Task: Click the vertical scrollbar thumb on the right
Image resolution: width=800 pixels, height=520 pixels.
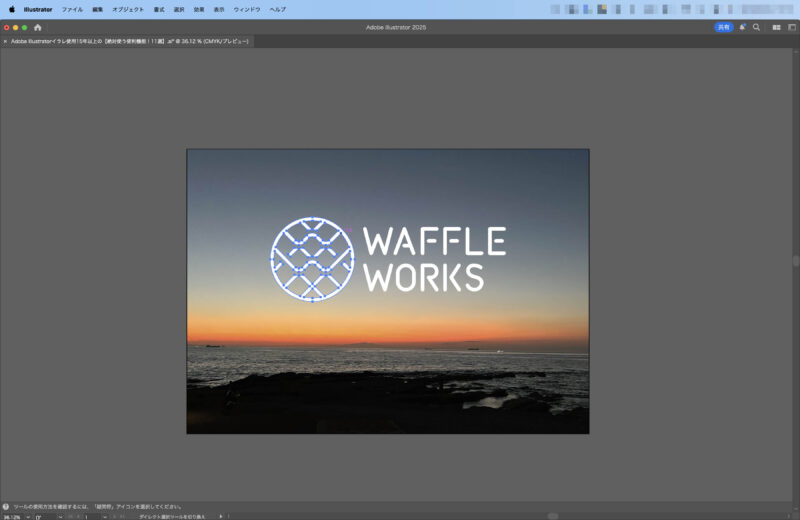Action: [x=796, y=260]
